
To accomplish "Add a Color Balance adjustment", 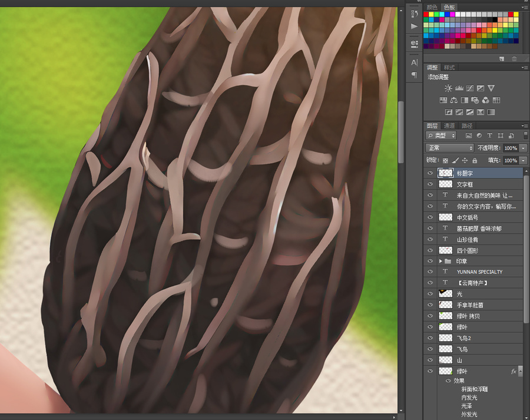I will 453,100.
